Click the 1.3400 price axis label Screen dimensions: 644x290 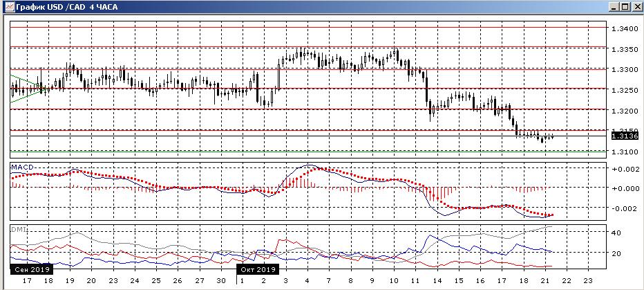click(625, 29)
